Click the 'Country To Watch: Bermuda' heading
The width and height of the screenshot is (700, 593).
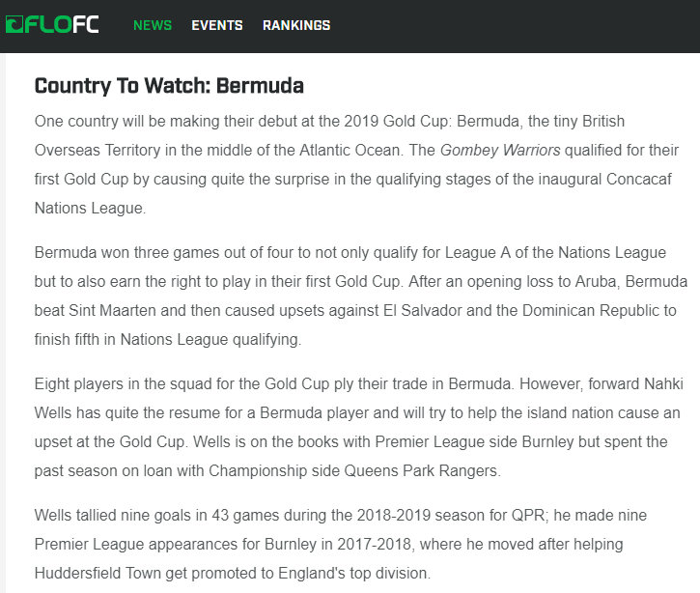click(169, 86)
